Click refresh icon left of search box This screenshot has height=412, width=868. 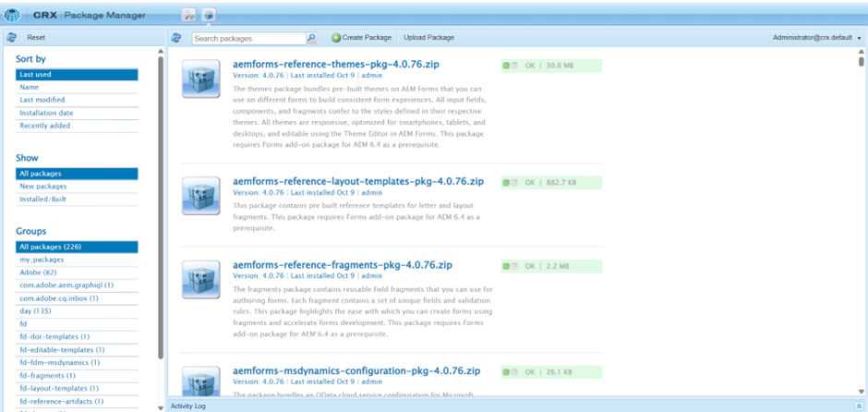[175, 38]
